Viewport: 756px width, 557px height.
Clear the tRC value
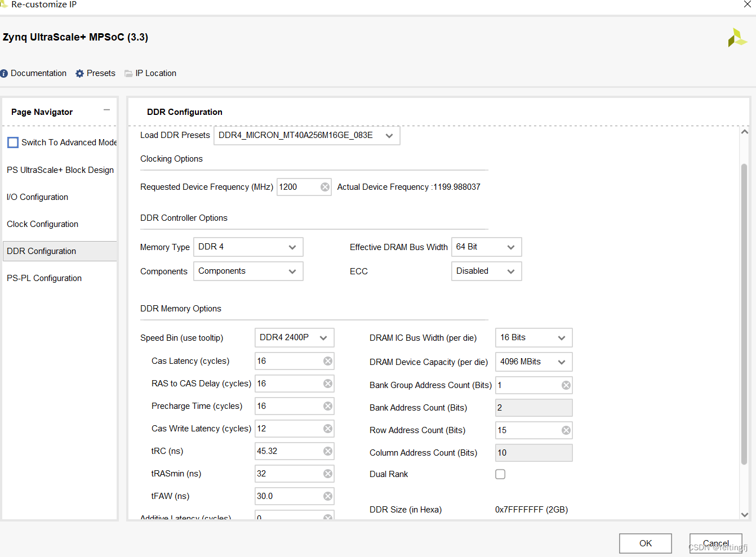pyautogui.click(x=328, y=451)
